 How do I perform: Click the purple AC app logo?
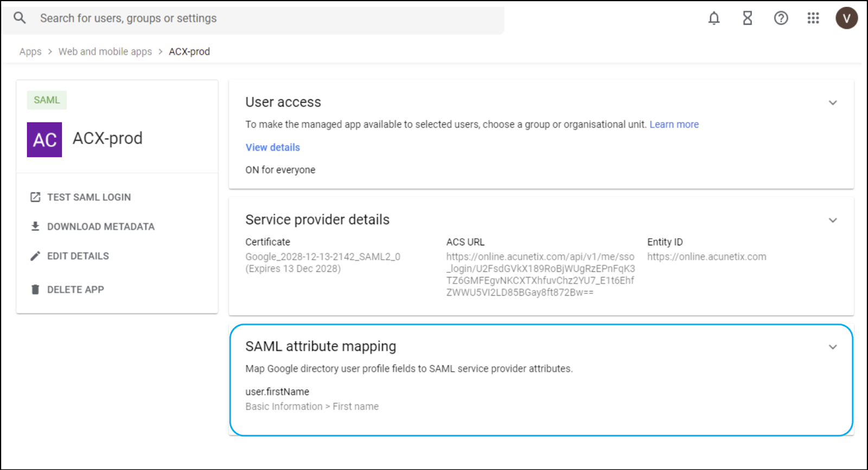tap(44, 139)
